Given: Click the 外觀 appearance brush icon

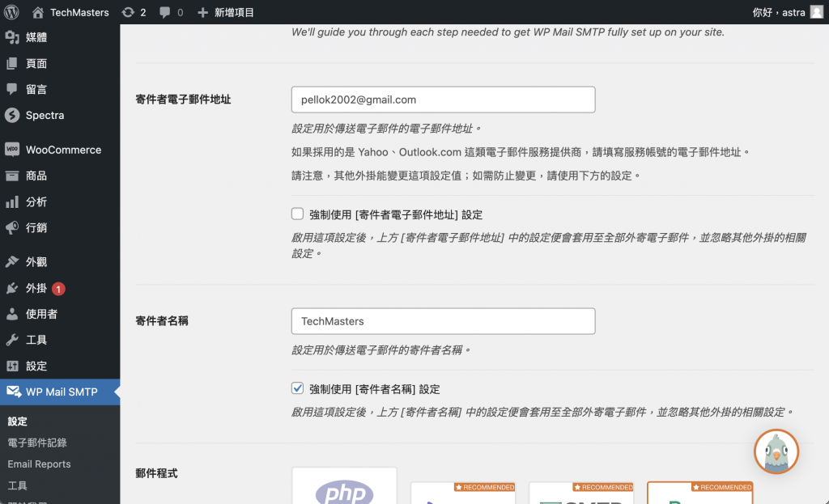Looking at the screenshot, I should 12,261.
